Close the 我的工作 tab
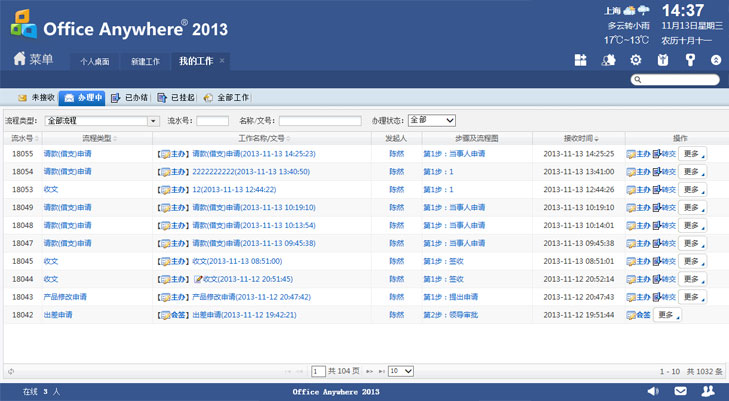 [222, 60]
